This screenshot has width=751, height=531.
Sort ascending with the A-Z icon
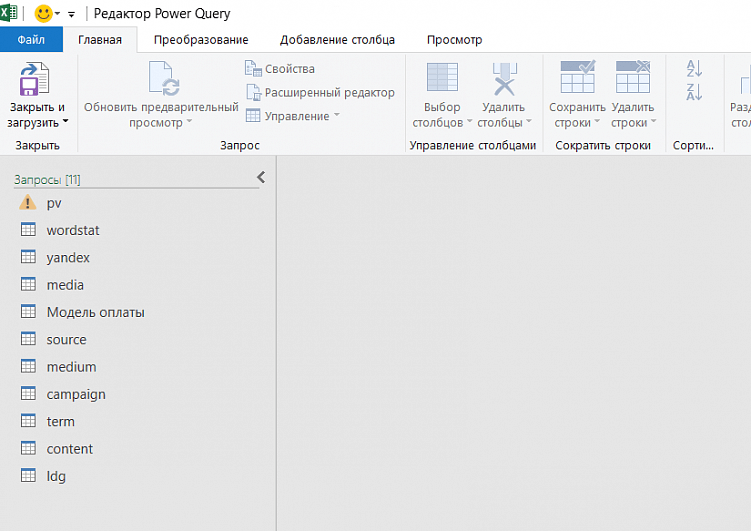click(x=694, y=68)
